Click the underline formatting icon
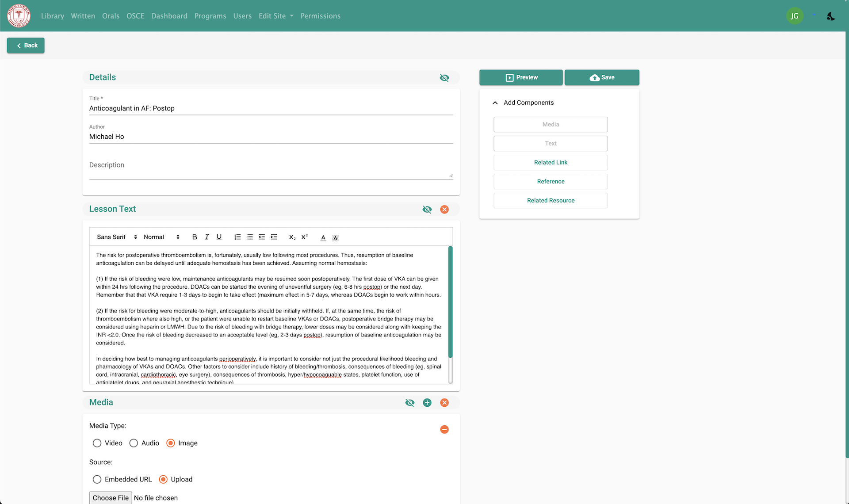 tap(219, 237)
